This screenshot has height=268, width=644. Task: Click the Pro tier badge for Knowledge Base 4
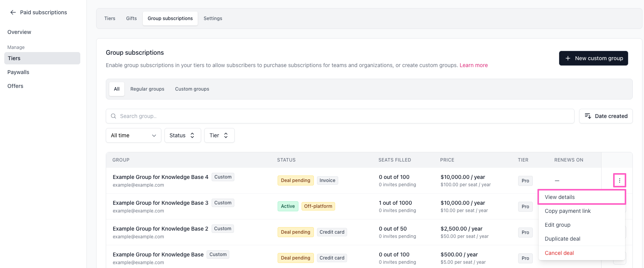pyautogui.click(x=525, y=181)
